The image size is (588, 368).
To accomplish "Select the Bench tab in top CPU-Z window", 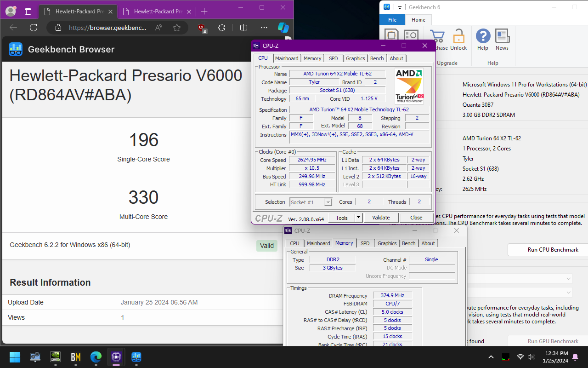I will pos(377,58).
